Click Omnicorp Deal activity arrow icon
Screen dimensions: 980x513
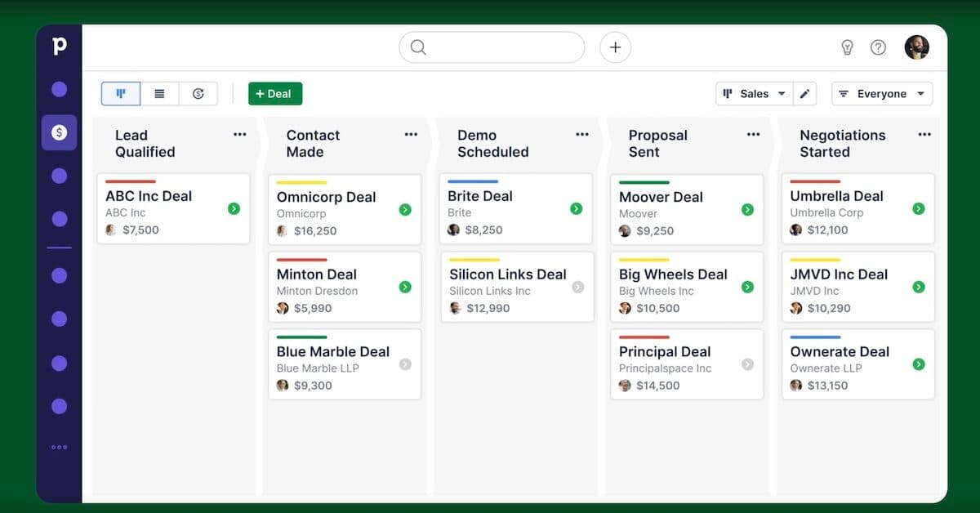405,209
